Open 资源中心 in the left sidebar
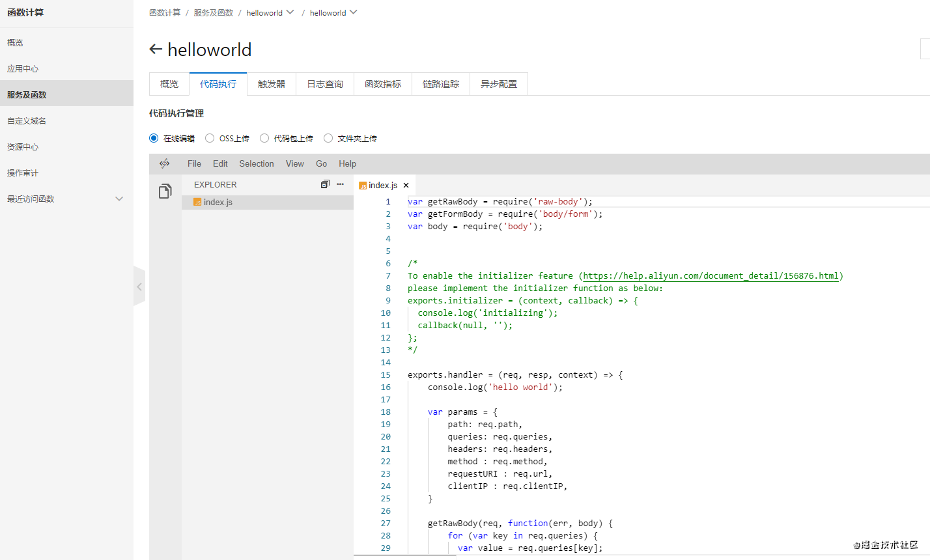This screenshot has height=560, width=930. pyautogui.click(x=66, y=147)
